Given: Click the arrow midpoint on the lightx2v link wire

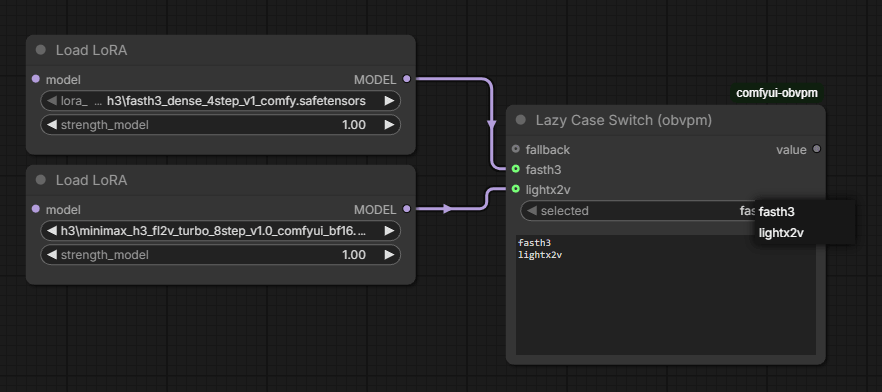Looking at the screenshot, I should [x=447, y=209].
